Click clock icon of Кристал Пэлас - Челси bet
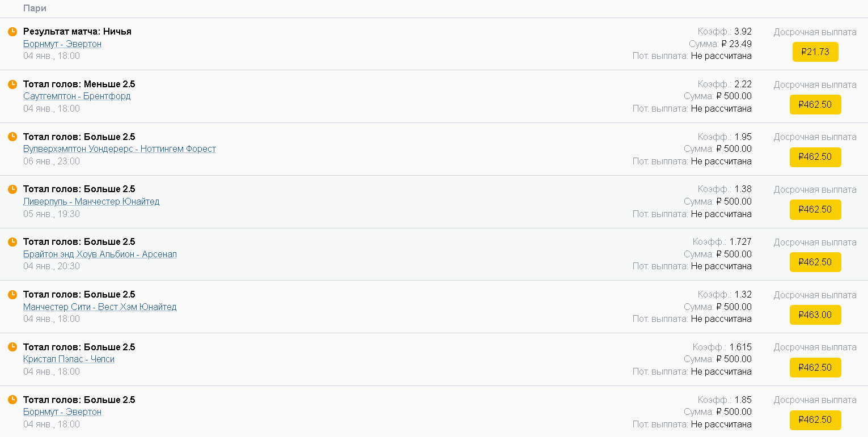 [12, 347]
